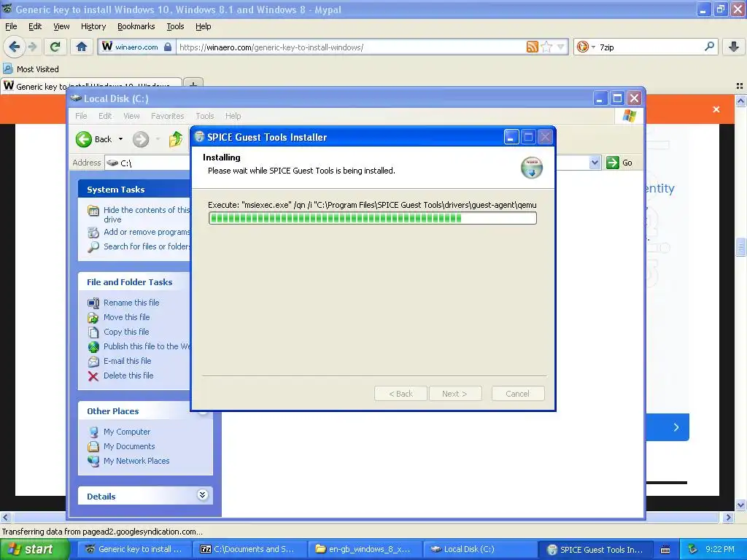Click the Generic key browser tab
Image resolution: width=747 pixels, height=560 pixels.
click(x=91, y=86)
